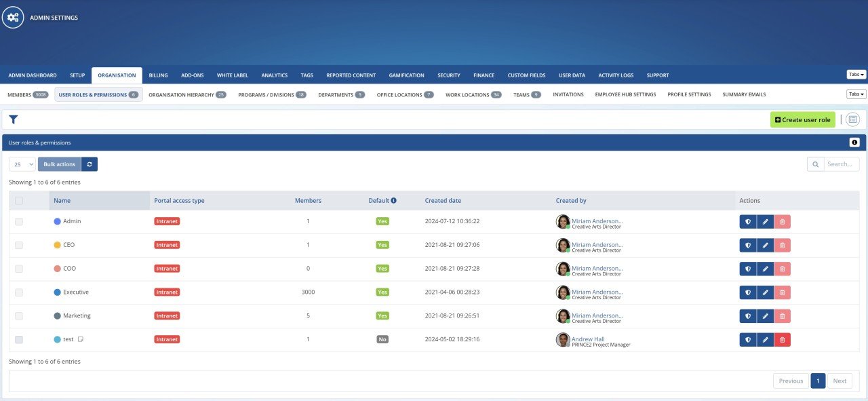
Task: Check the select-all checkbox in table header
Action: click(x=18, y=200)
